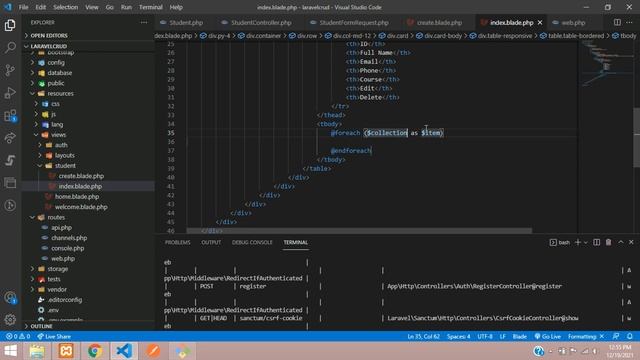Open create.blade.php in explorer tree
Viewport: 640px width, 360px height.
tap(88, 176)
